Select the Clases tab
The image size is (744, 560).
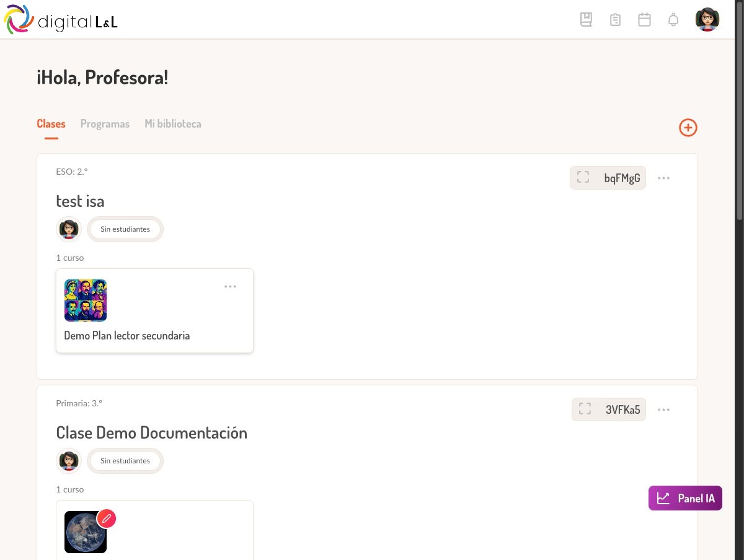pos(51,124)
